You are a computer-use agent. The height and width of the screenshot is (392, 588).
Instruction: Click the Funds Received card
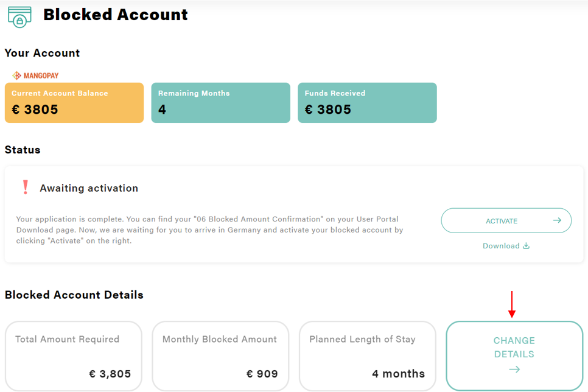367,102
